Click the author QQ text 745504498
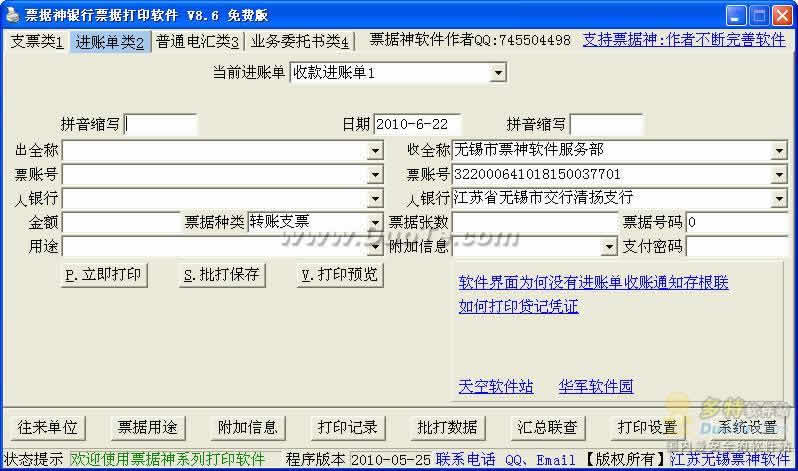The image size is (798, 471). click(x=535, y=40)
